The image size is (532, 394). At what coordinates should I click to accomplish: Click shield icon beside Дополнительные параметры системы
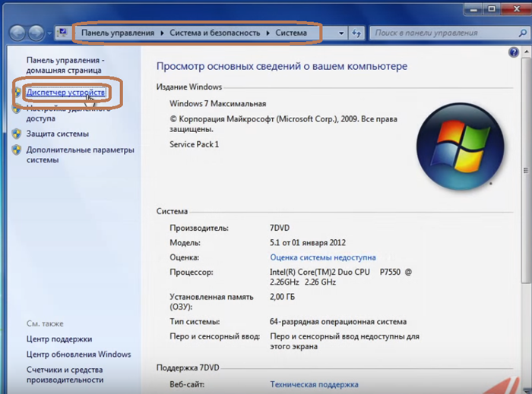pos(17,150)
